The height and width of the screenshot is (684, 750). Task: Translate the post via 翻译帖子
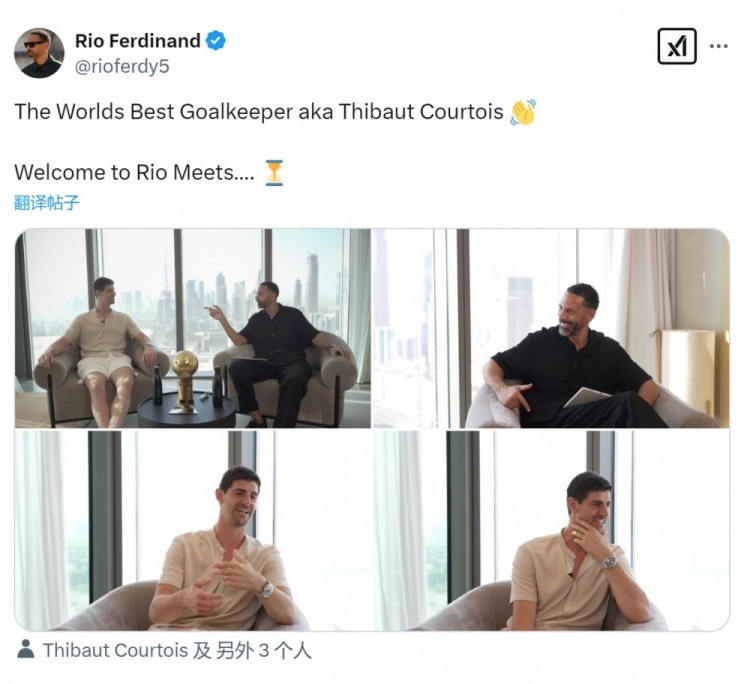(x=47, y=203)
